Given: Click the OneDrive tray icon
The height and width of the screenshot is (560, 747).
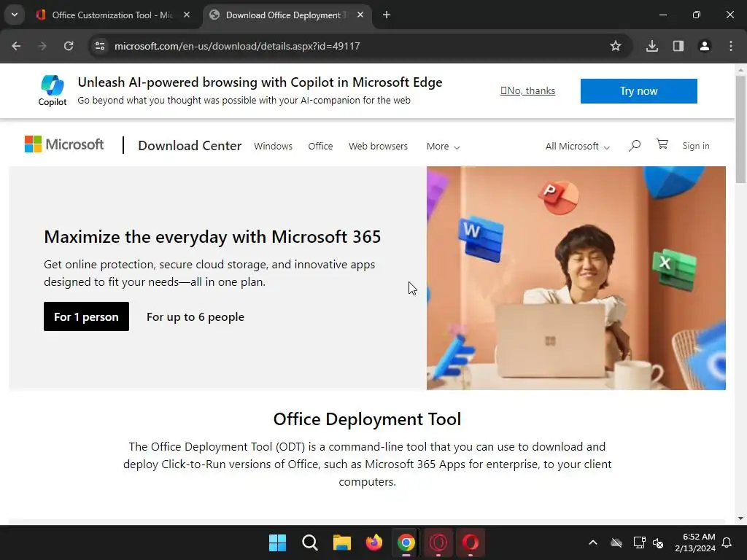Looking at the screenshot, I should [616, 542].
